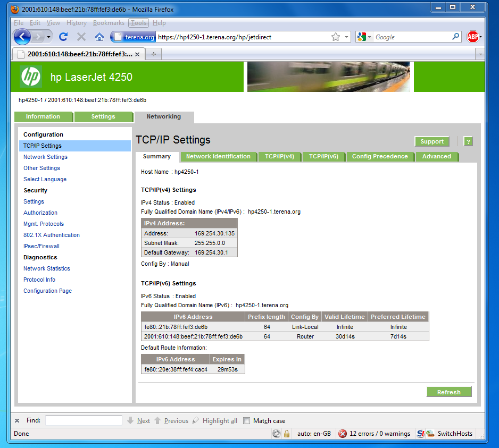
Task: Click the Adblock Plus ABP icon
Action: 473,37
